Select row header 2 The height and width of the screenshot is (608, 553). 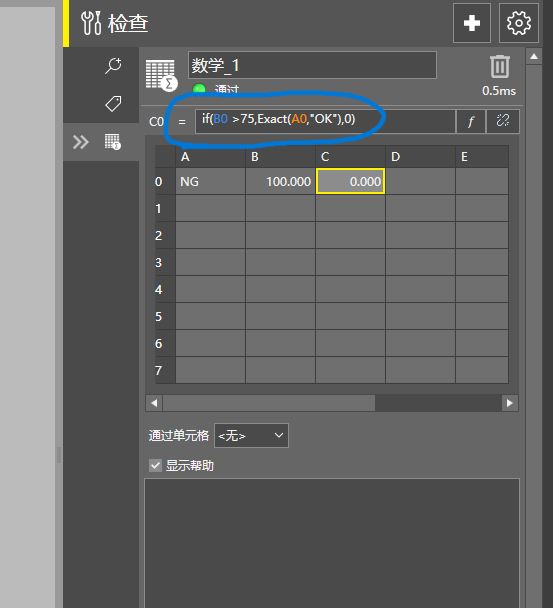(165, 235)
